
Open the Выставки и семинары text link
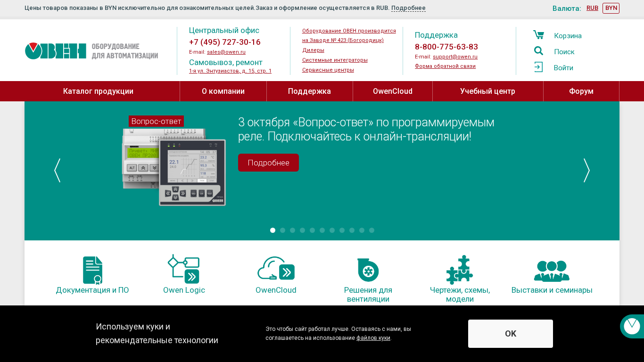click(x=552, y=290)
